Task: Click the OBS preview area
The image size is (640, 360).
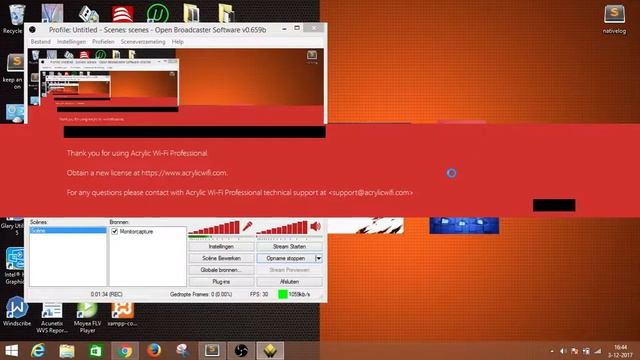Action: pyautogui.click(x=176, y=86)
